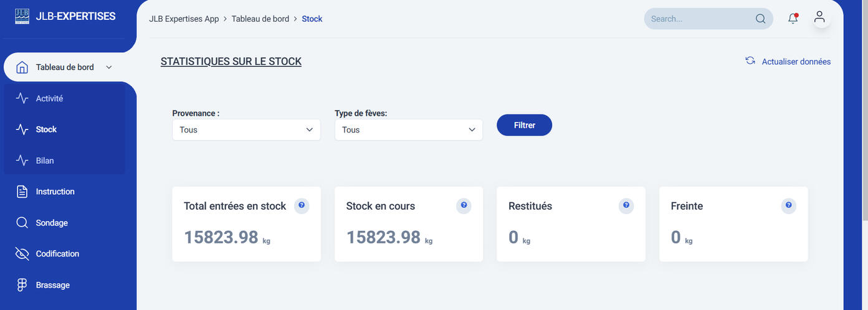The image size is (868, 310).
Task: Open the Type de fèves dropdown
Action: 408,130
